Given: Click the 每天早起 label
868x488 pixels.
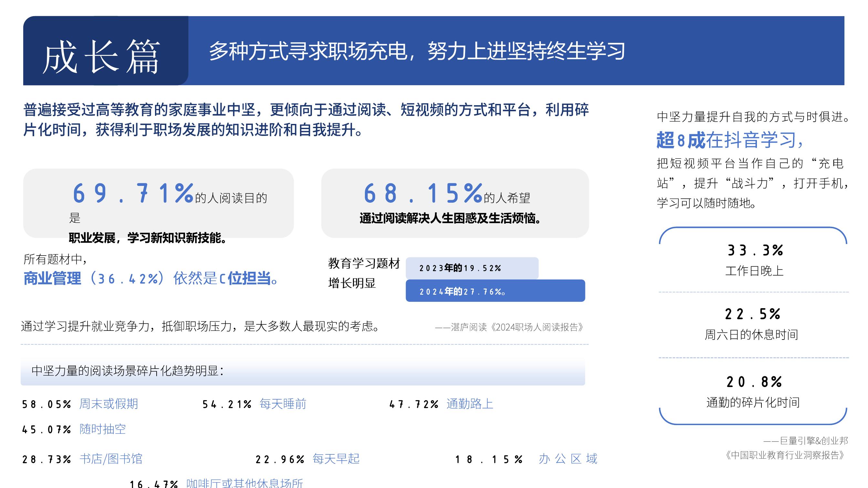Looking at the screenshot, I should (336, 459).
